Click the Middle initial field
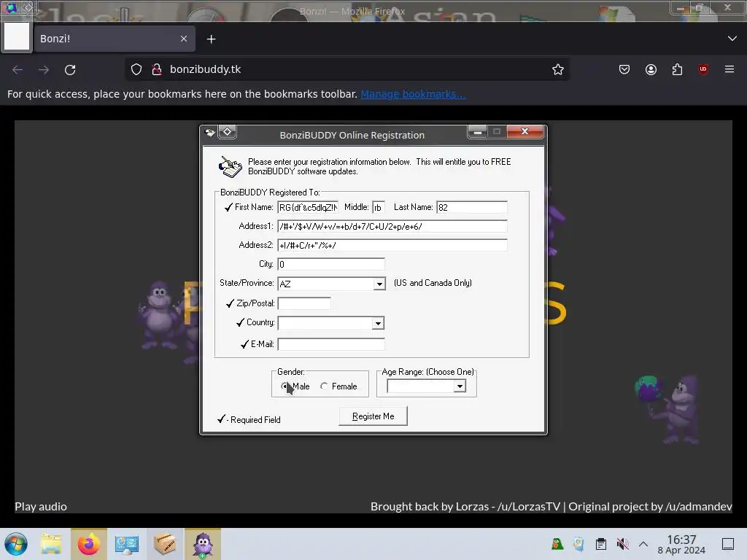The image size is (747, 560). [379, 207]
